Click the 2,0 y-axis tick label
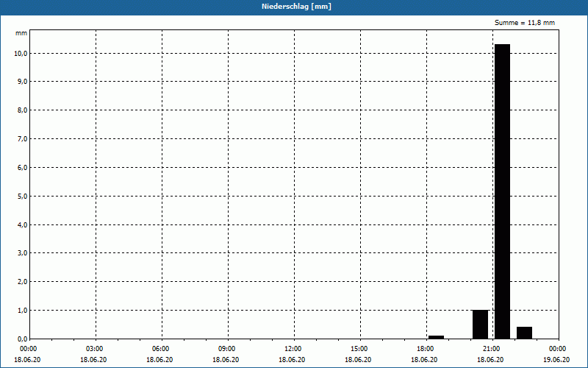Viewport: 588px width, 368px height. (x=21, y=282)
